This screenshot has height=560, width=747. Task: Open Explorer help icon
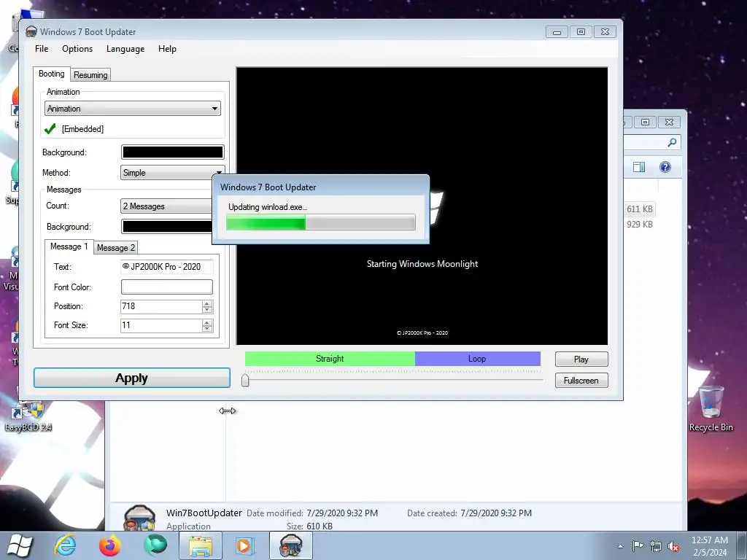[665, 167]
